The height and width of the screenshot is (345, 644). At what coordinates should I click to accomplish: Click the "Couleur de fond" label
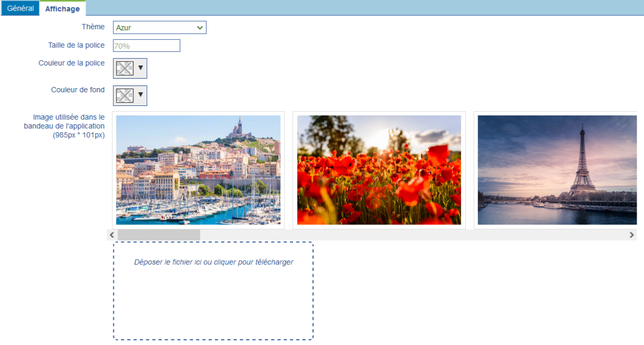78,90
